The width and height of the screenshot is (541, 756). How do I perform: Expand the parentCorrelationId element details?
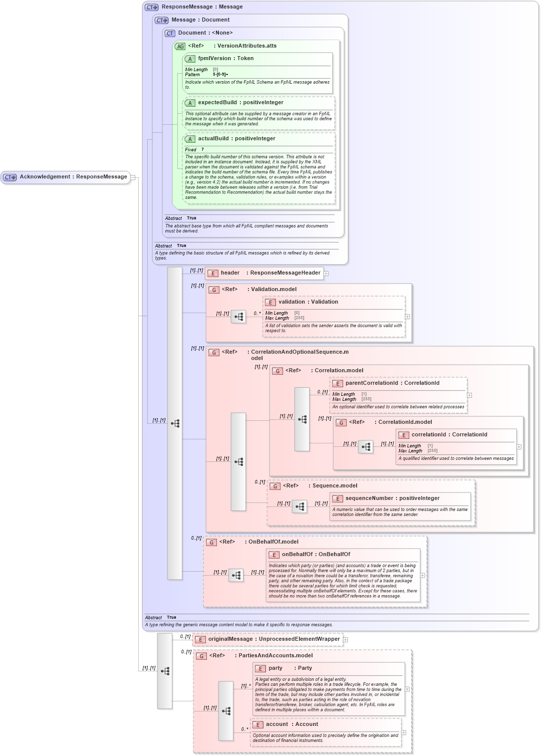click(x=469, y=395)
